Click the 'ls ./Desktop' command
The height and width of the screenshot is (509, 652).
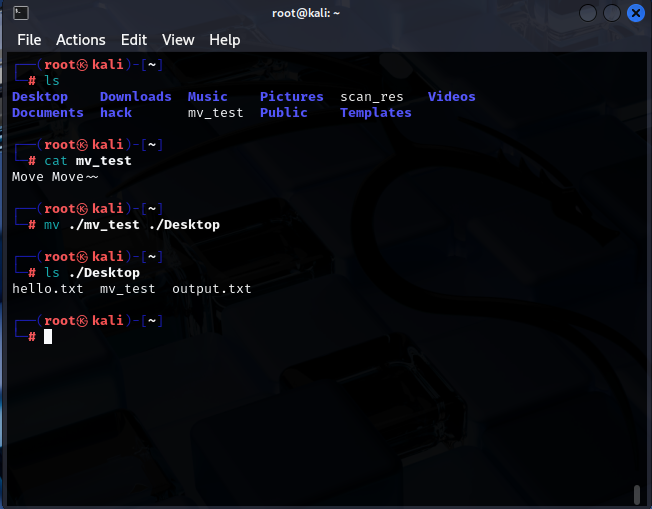click(92, 272)
